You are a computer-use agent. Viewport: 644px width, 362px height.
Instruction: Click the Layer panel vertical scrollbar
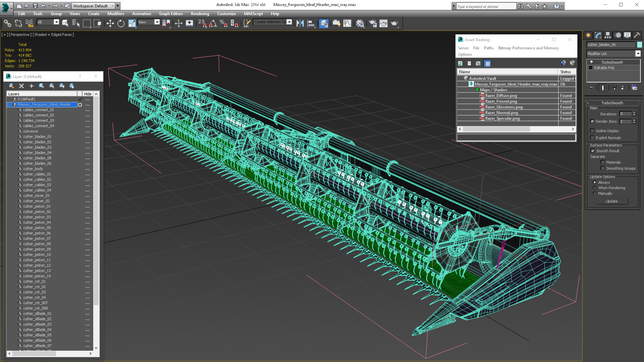pos(96,201)
